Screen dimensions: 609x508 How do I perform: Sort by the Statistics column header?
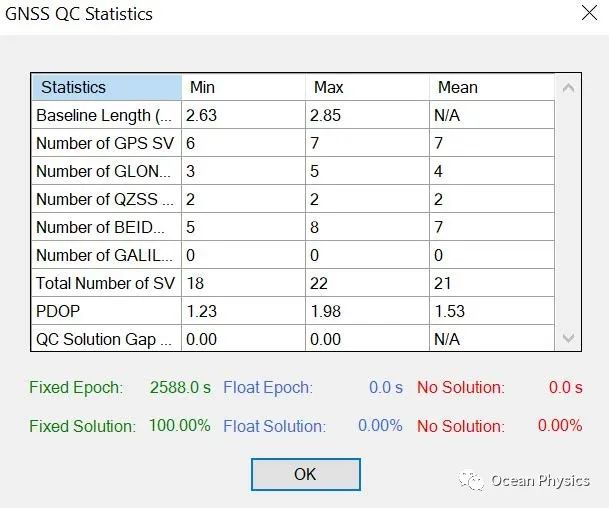tap(106, 87)
